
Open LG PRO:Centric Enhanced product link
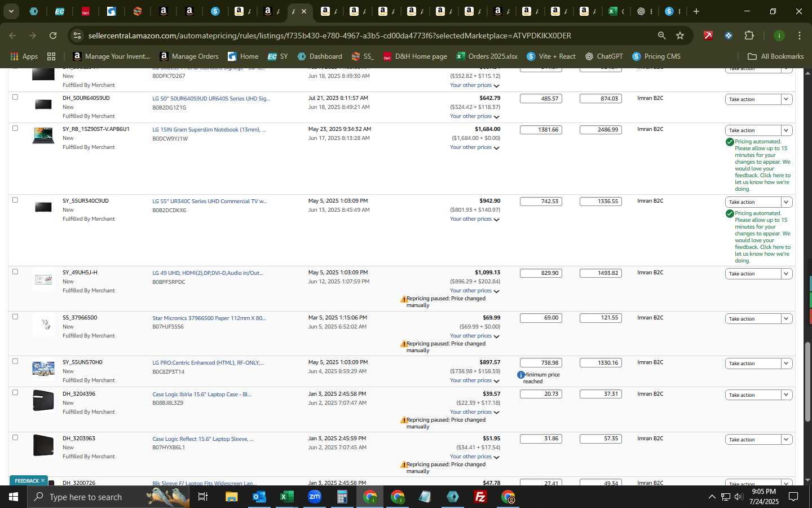coord(208,363)
